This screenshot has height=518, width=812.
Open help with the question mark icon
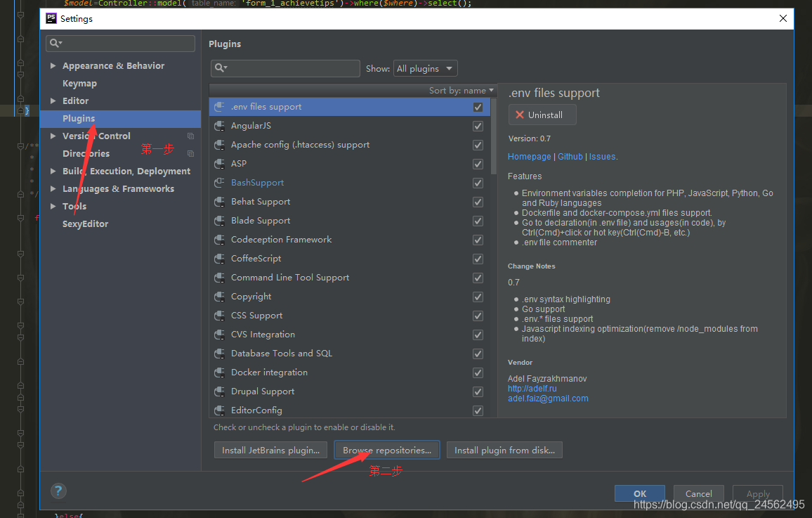58,491
